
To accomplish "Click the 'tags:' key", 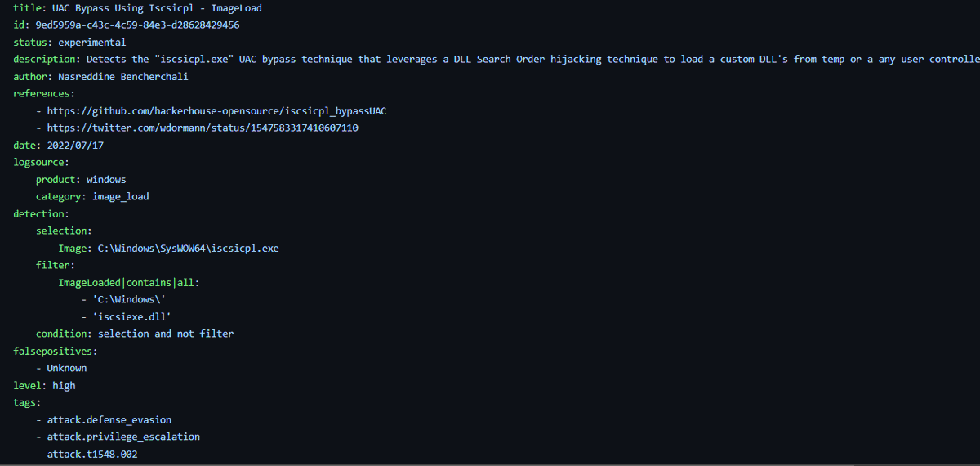I will [x=27, y=402].
